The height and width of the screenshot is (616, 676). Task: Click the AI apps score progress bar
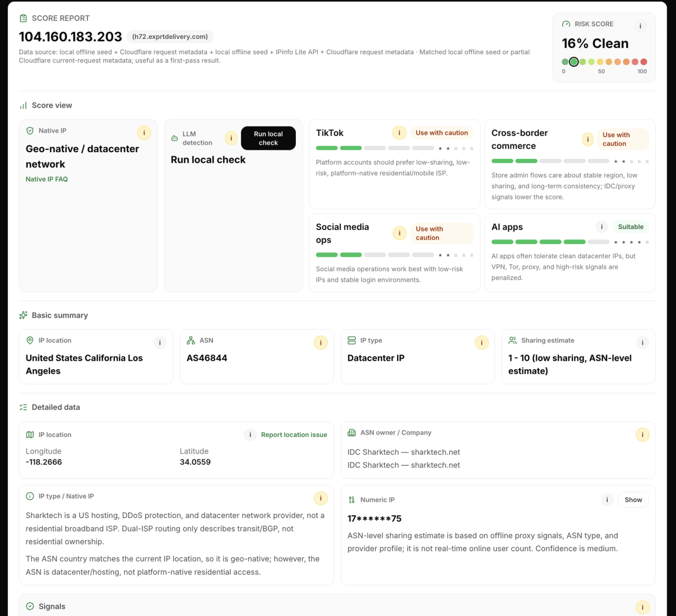pos(550,242)
